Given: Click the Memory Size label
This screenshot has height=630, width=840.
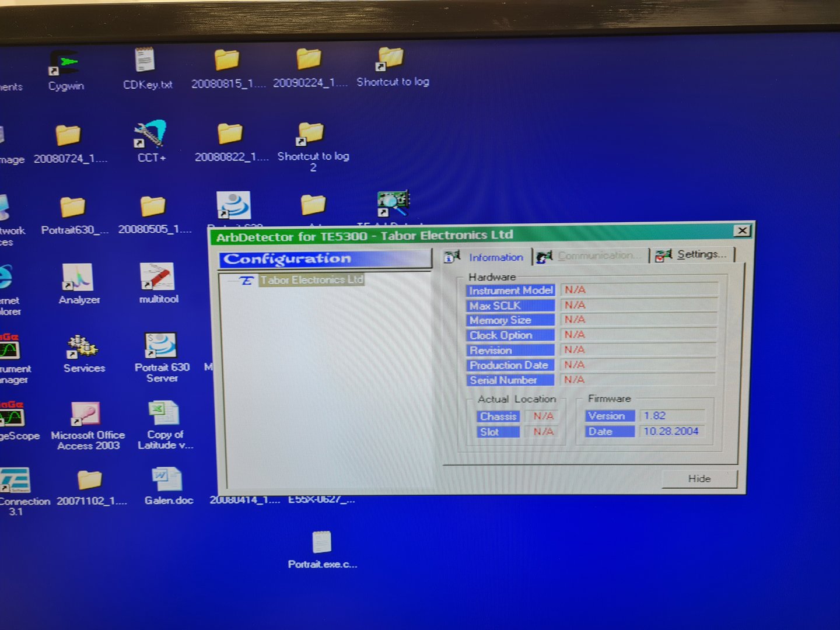Looking at the screenshot, I should pos(510,320).
